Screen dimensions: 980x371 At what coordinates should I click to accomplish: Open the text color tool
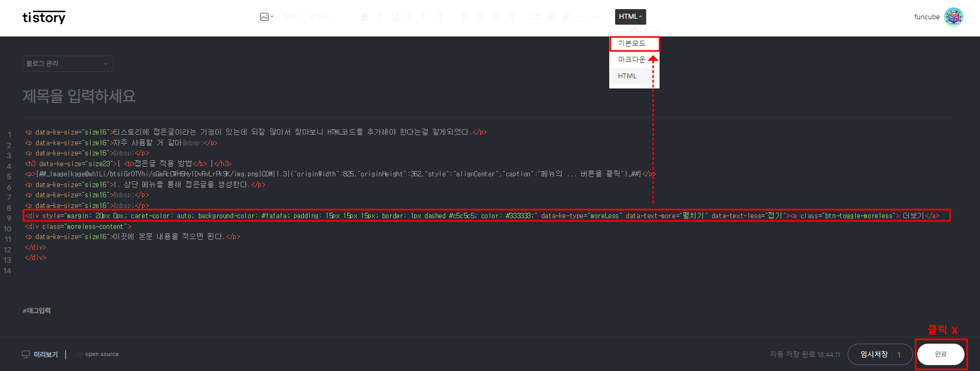pyautogui.click(x=423, y=17)
